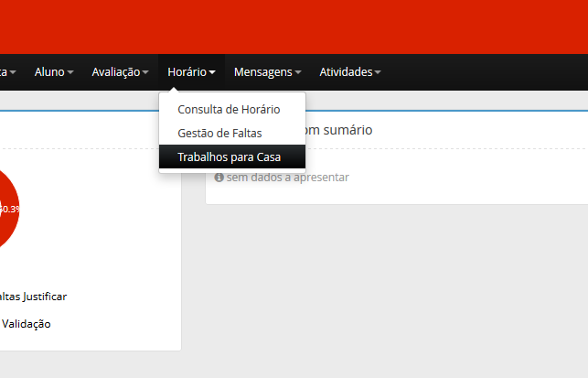Click the 'Validação' legend label

coord(27,323)
